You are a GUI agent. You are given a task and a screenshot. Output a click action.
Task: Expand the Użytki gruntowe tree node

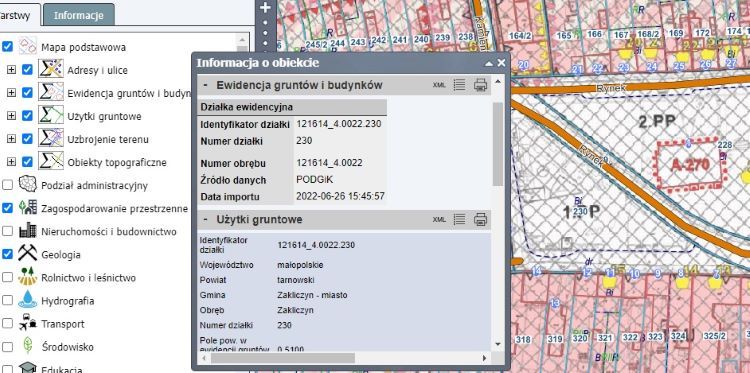[x=11, y=116]
